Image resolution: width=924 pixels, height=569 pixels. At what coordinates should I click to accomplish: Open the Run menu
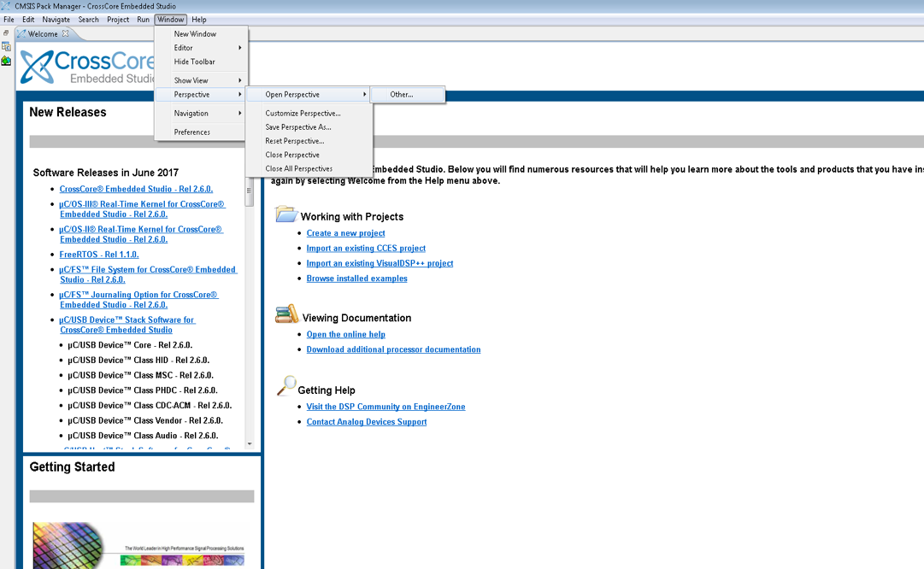(x=144, y=20)
